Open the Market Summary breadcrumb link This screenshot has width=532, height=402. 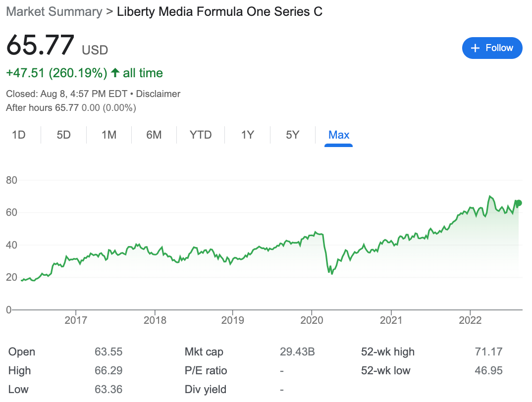pyautogui.click(x=54, y=11)
